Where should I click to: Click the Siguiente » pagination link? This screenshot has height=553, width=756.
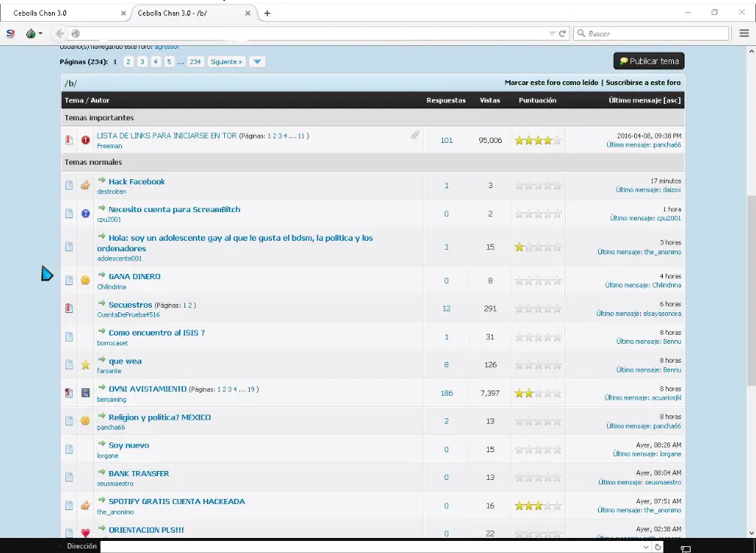[x=226, y=62]
